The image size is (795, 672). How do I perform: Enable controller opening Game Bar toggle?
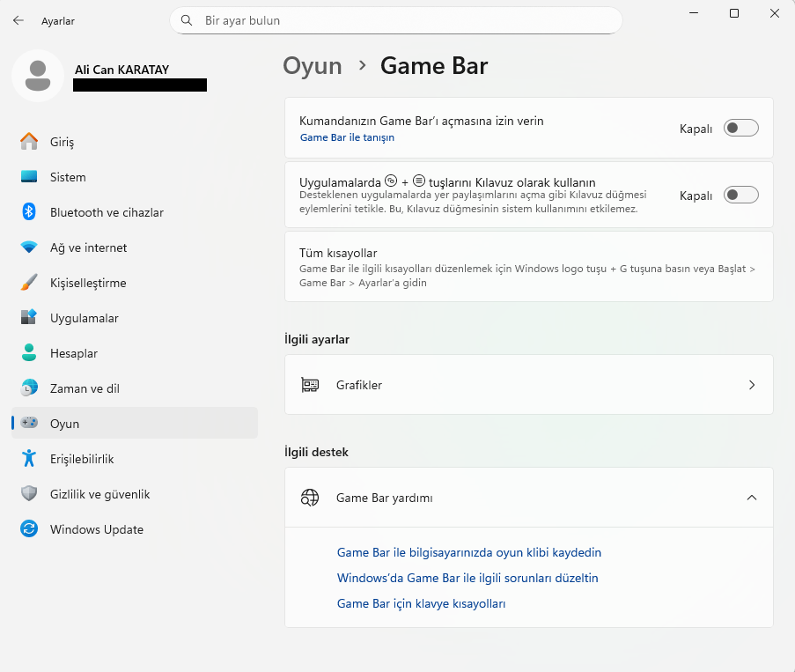coord(740,128)
